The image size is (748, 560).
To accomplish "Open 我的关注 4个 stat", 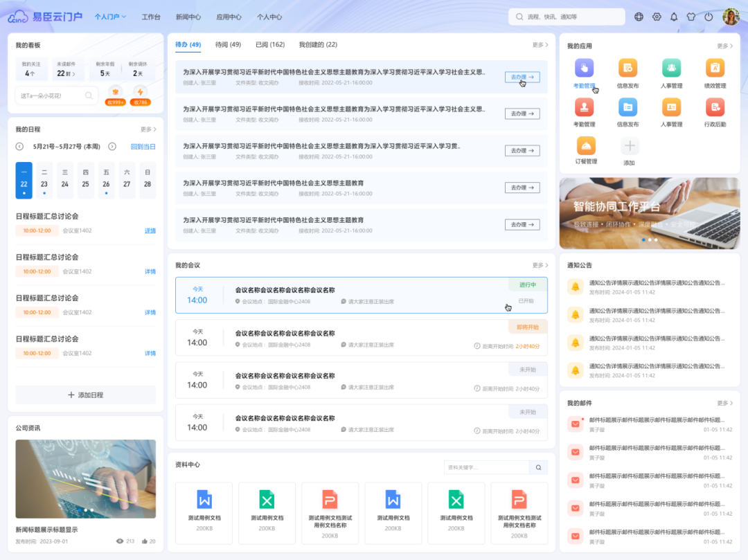I will point(31,69).
